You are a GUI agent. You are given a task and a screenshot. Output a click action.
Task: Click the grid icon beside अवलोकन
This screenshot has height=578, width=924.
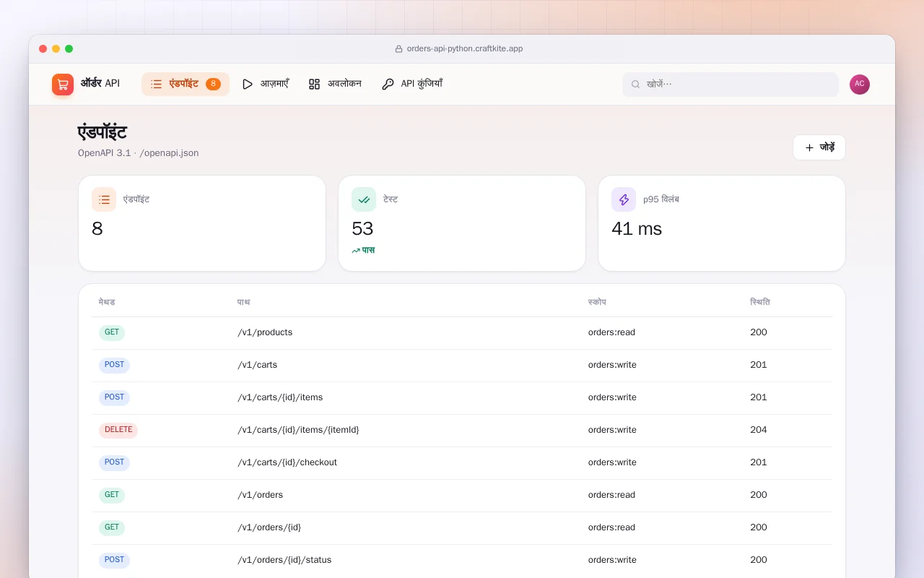[314, 84]
